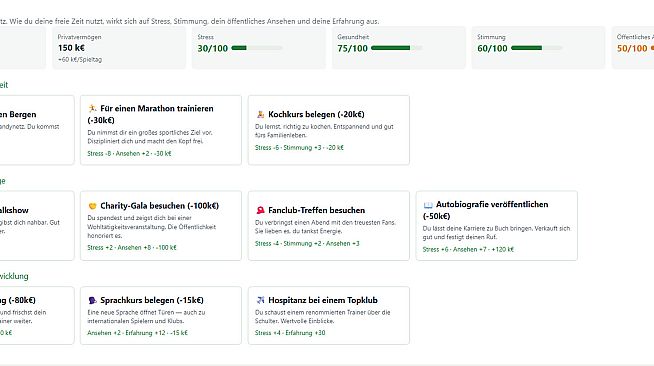Click the speech icon on Sprachkurs card
Screen dimensions: 654x366
pyautogui.click(x=92, y=300)
